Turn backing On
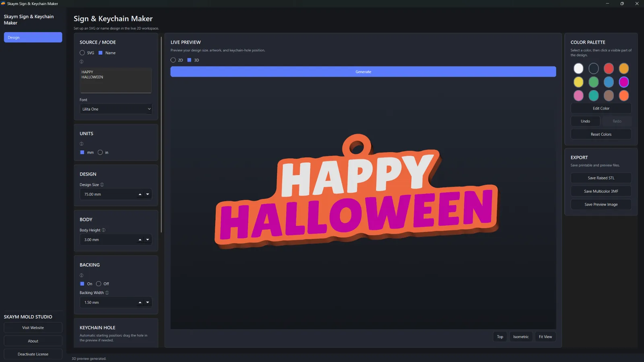The width and height of the screenshot is (644, 362). 82,284
